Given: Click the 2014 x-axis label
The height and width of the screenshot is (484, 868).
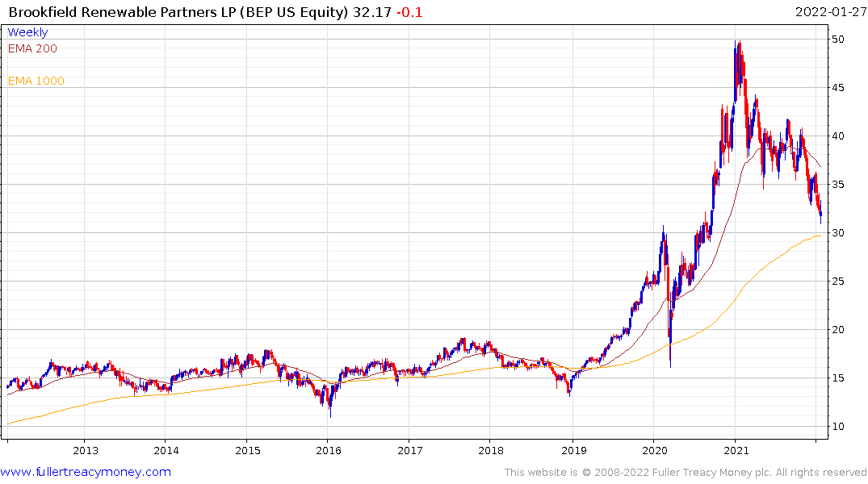Looking at the screenshot, I should click(x=166, y=450).
